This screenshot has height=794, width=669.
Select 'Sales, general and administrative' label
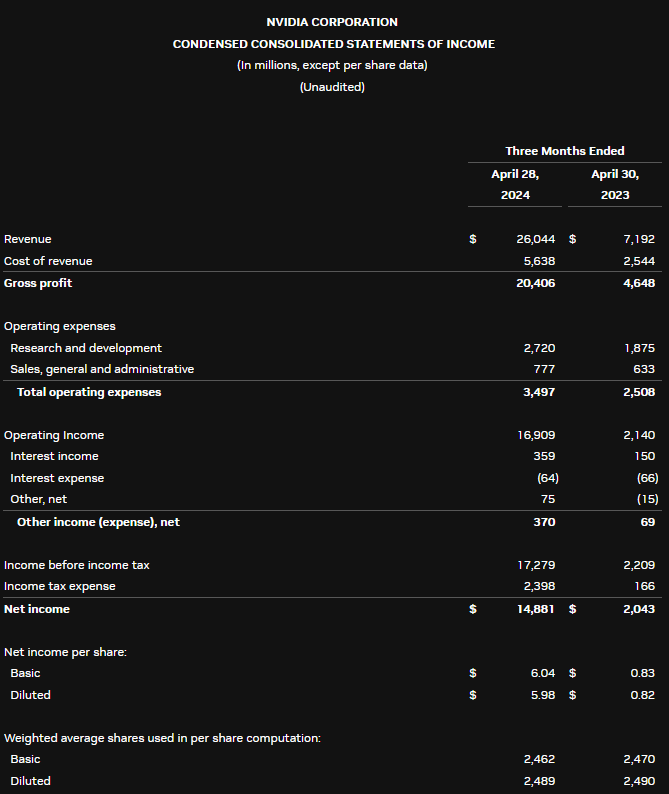(102, 369)
